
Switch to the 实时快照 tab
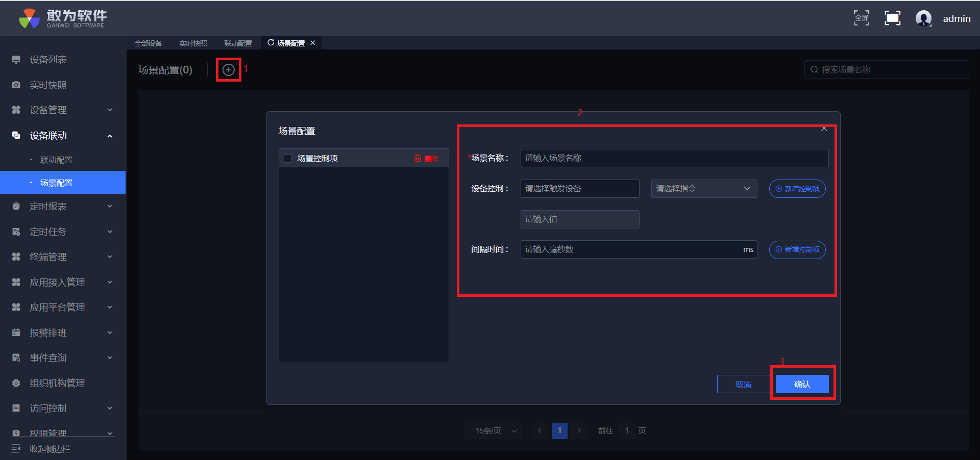click(x=193, y=43)
